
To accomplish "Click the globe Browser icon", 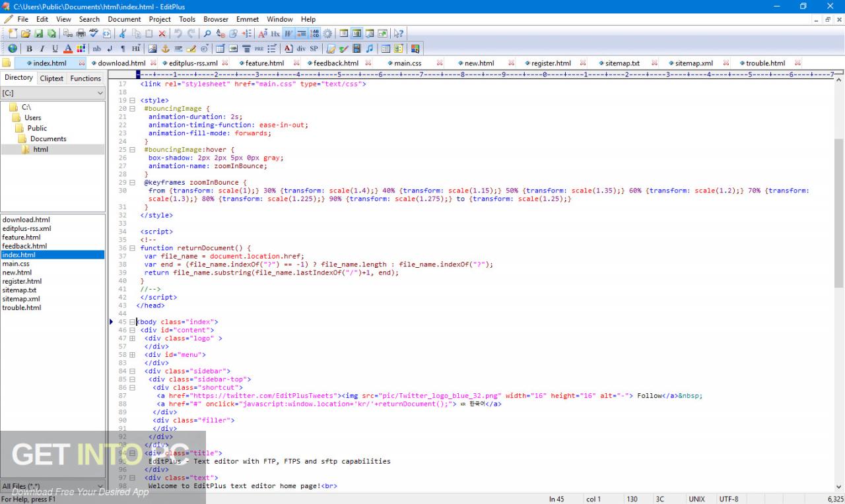I will tap(12, 48).
